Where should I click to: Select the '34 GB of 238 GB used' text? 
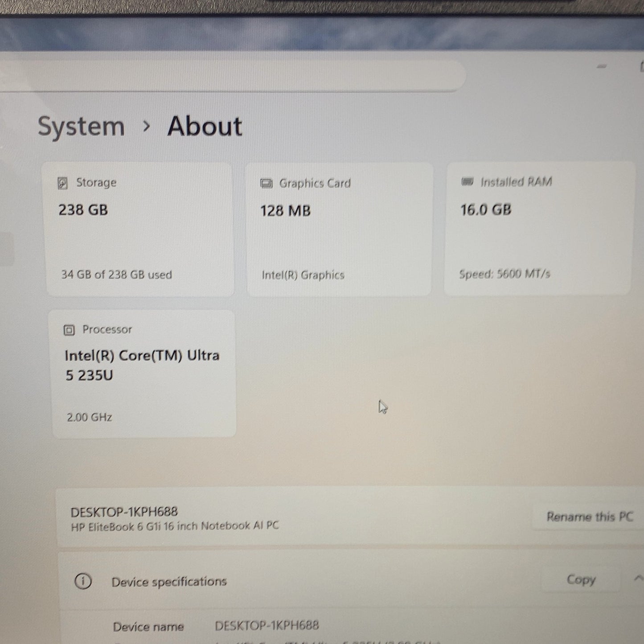[117, 275]
